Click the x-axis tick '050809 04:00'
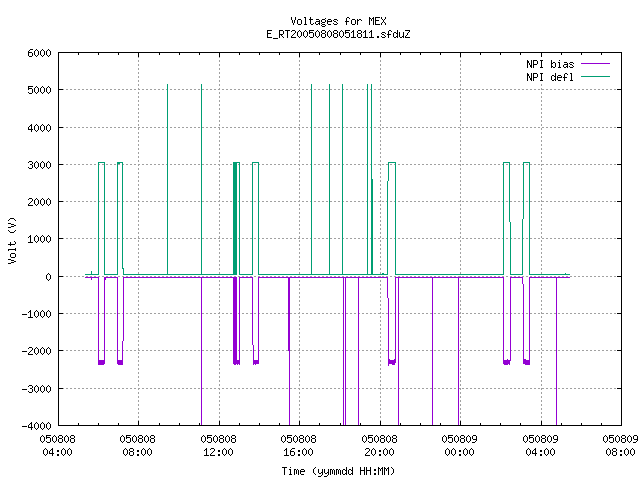 click(540, 446)
